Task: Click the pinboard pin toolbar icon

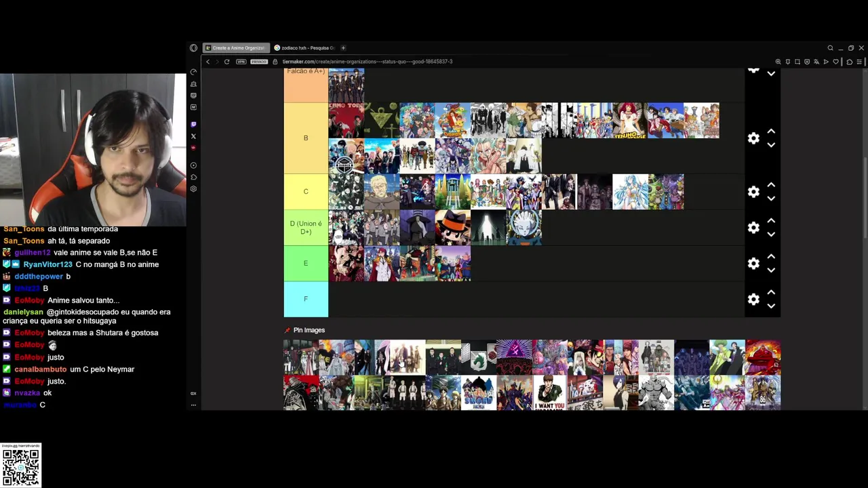Action: tap(788, 62)
